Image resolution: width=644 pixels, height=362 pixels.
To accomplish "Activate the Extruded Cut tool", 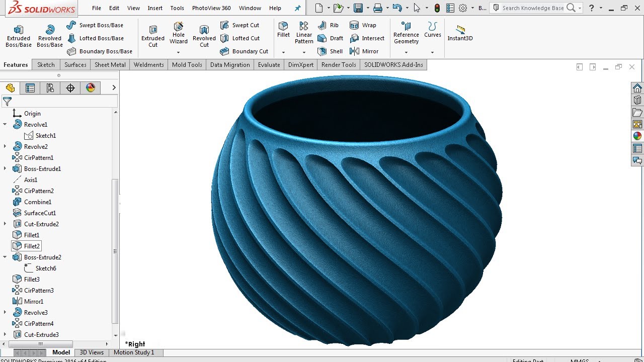I will 153,37.
